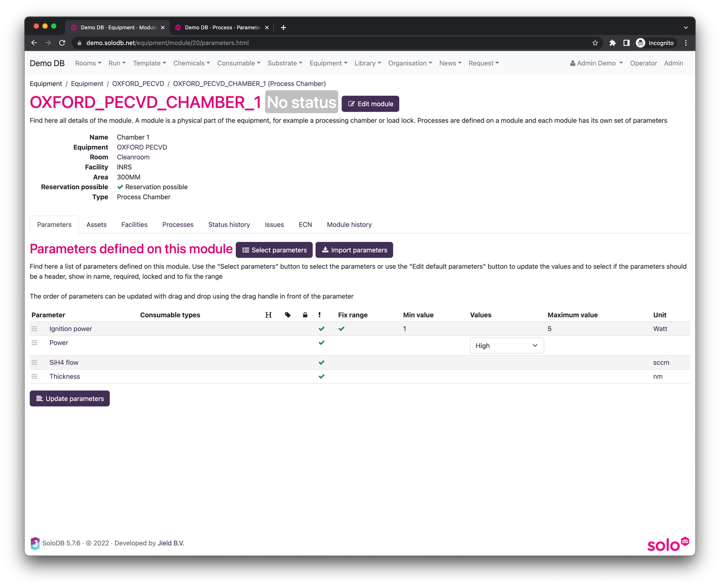Screen dimensions: 720x588
Task: Click the Edit module button
Action: point(370,104)
